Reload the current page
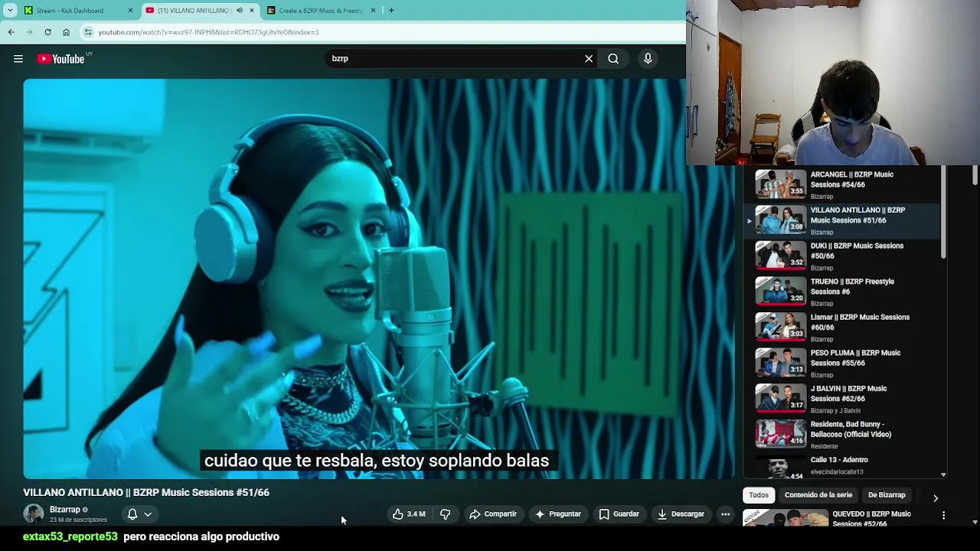 [47, 32]
